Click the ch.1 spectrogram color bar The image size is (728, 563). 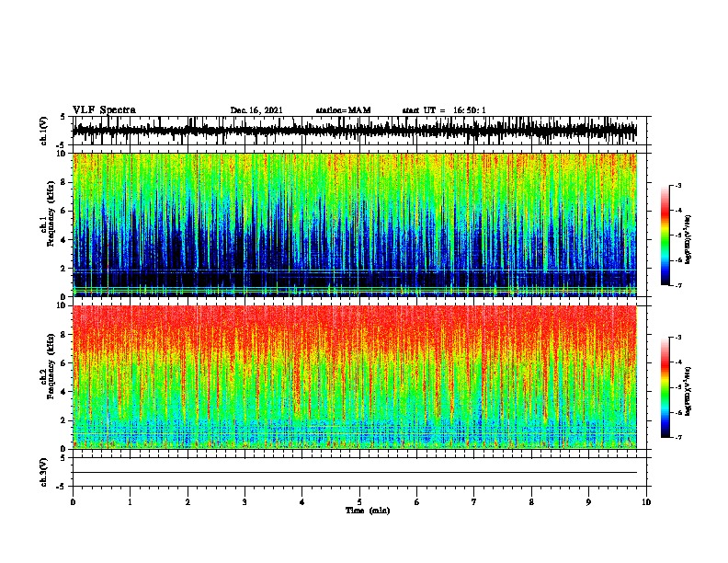(x=665, y=236)
